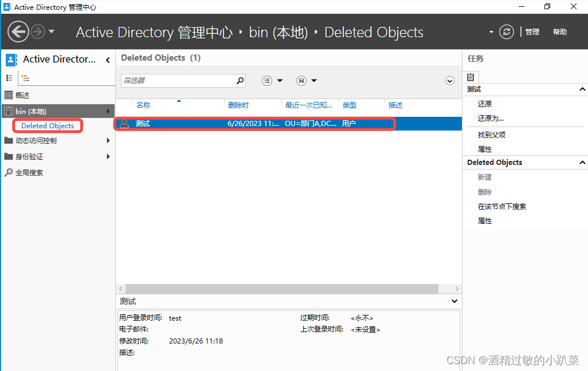
Task: Click horizontal scrollbar left arrow
Action: [120, 289]
